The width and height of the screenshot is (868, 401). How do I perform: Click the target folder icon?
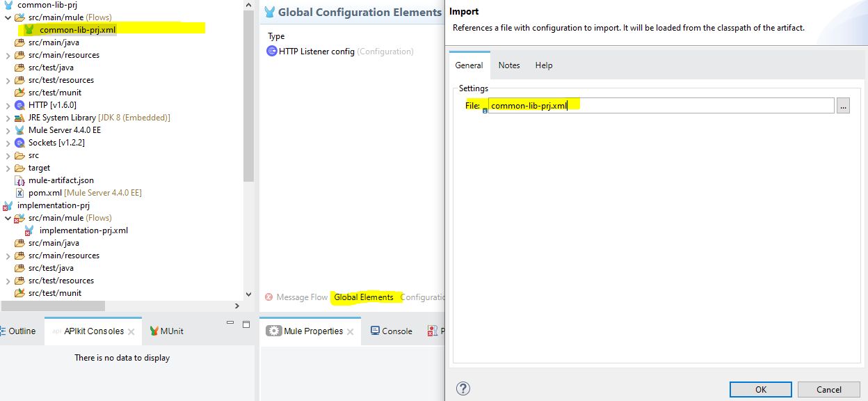(19, 168)
